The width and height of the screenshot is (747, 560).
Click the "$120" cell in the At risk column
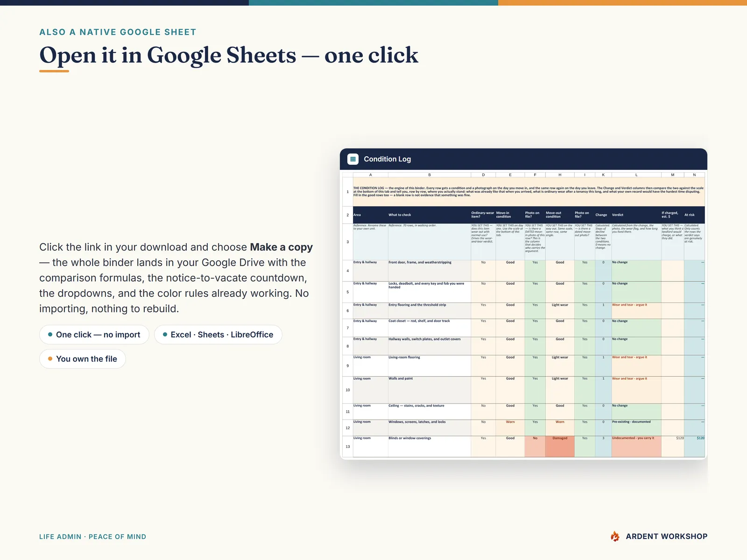[694, 447]
